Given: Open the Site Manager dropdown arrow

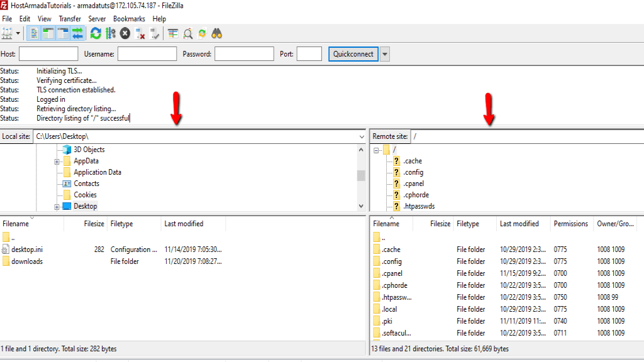Looking at the screenshot, I should click(18, 33).
